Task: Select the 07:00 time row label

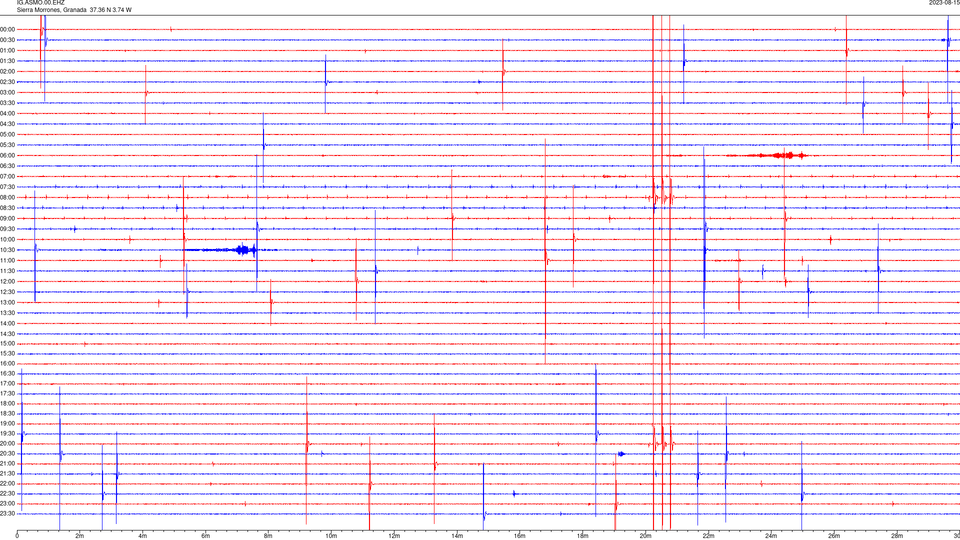Action: [x=7, y=176]
